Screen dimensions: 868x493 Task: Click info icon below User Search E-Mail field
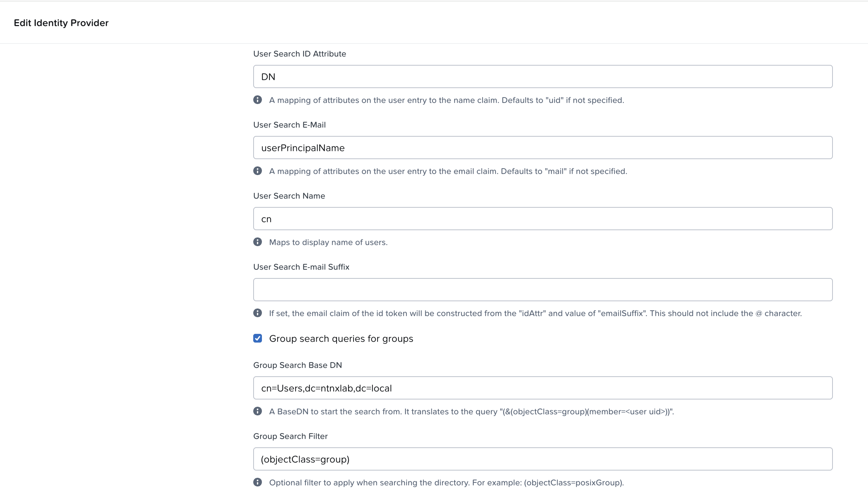258,171
